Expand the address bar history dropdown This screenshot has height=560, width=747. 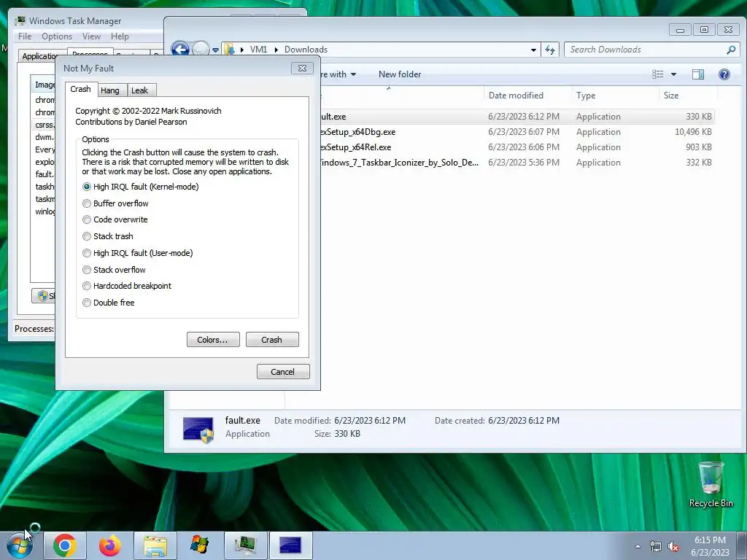pyautogui.click(x=533, y=50)
